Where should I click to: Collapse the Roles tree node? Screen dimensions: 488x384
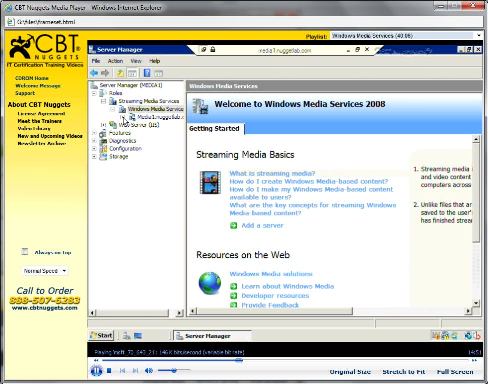(94, 93)
